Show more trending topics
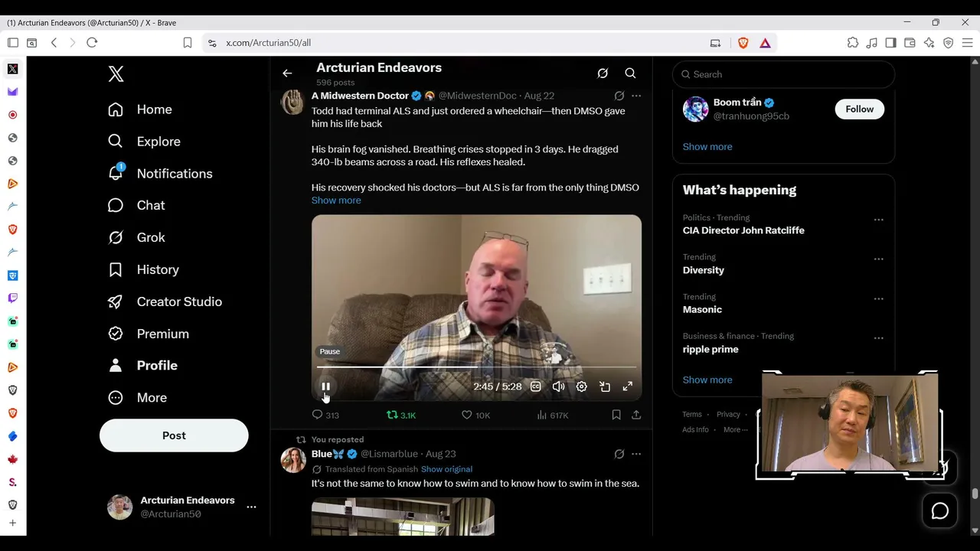The width and height of the screenshot is (980, 551). tap(707, 380)
